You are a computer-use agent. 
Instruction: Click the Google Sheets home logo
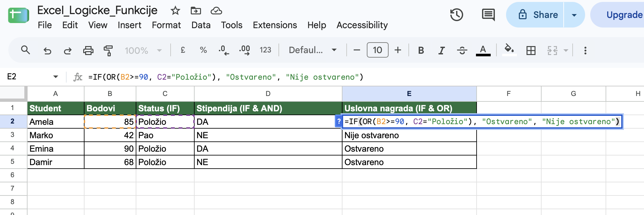(19, 15)
